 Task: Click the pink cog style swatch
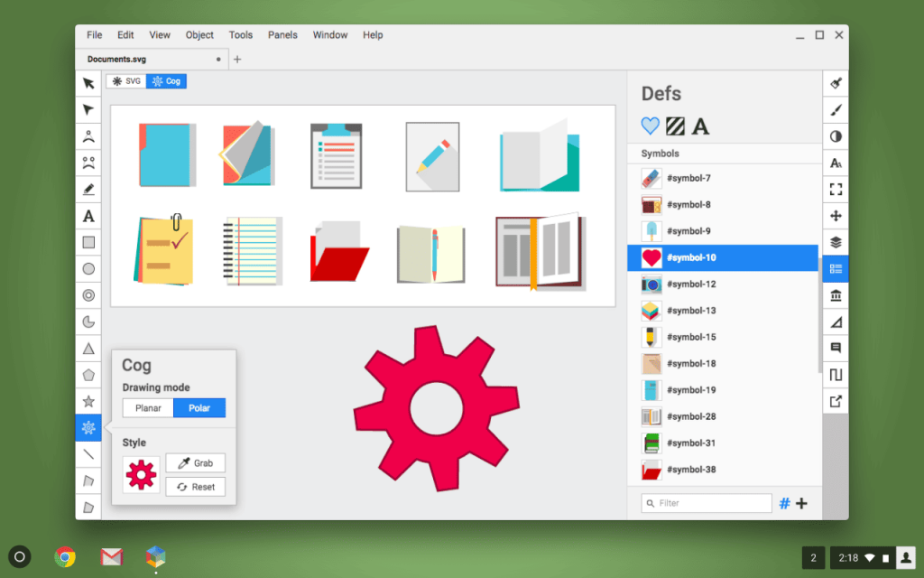point(141,473)
